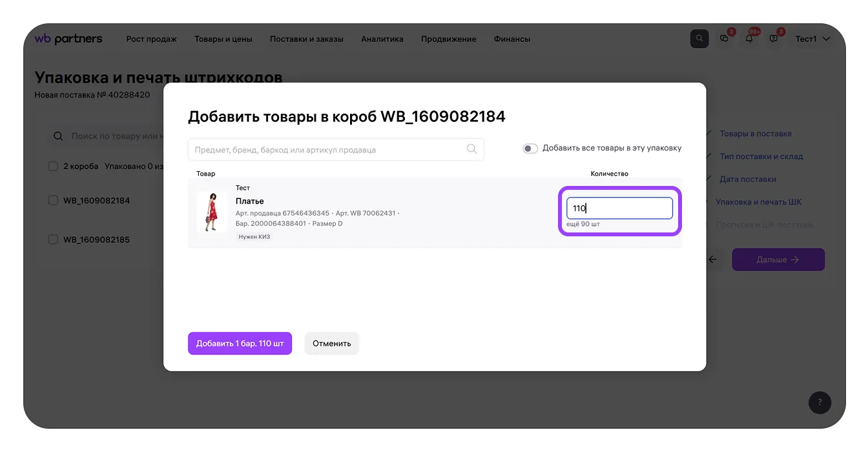Image resolution: width=868 pixels, height=452 pixels.
Task: Open the search icon in the header
Action: tap(699, 39)
